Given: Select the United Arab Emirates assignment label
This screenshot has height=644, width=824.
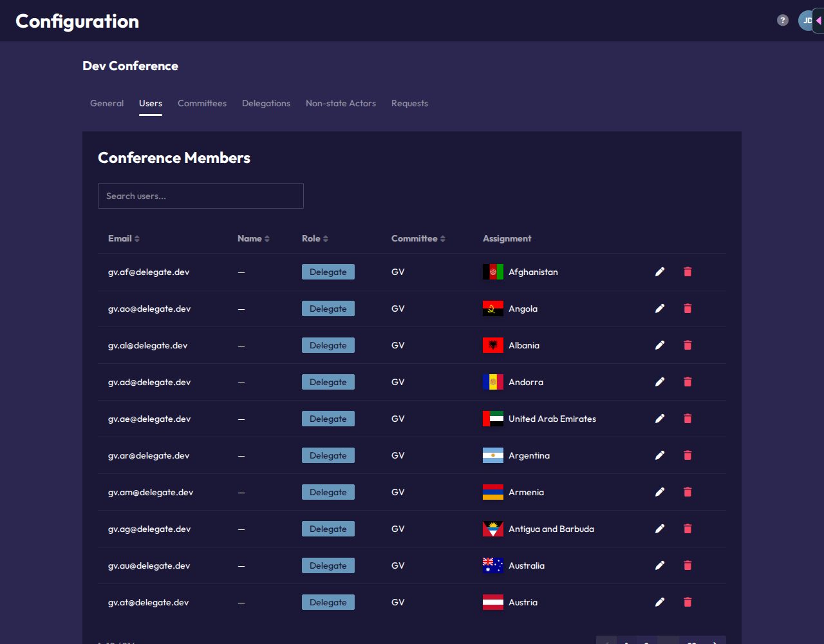Looking at the screenshot, I should pyautogui.click(x=552, y=419).
